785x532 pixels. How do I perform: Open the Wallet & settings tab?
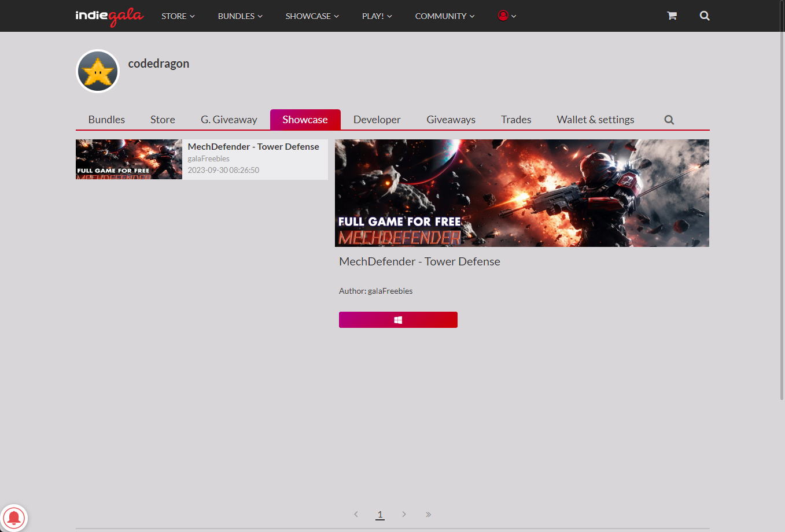595,120
